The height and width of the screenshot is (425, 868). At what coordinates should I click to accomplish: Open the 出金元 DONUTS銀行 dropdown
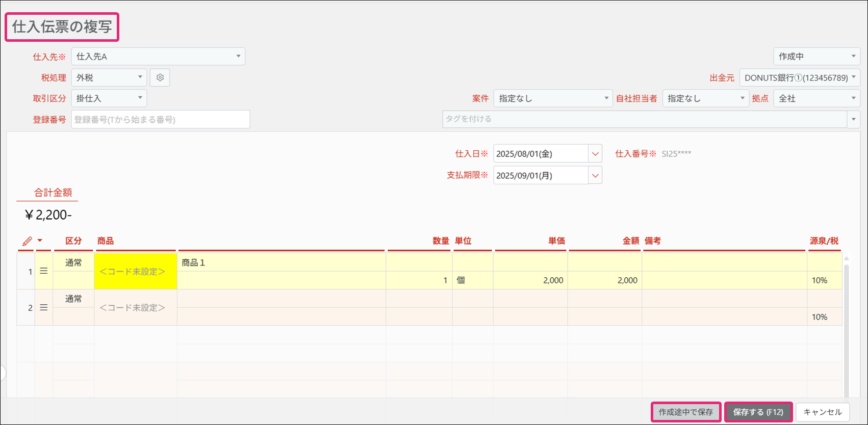pyautogui.click(x=799, y=77)
